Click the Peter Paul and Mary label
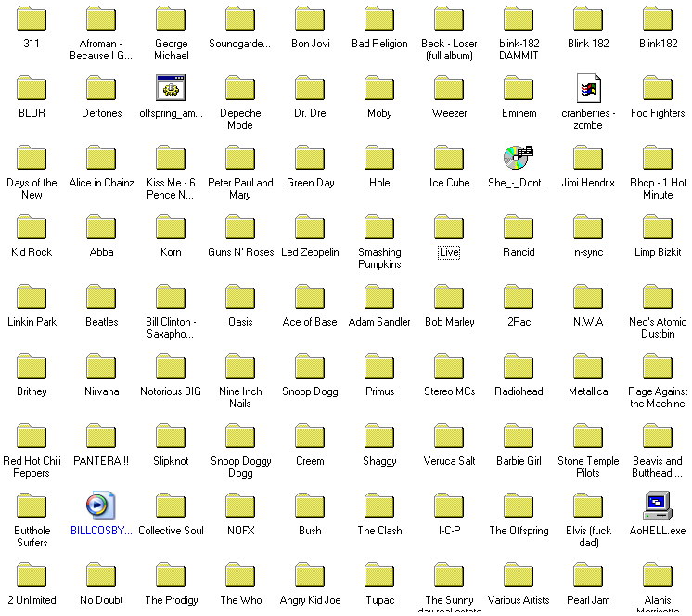Viewport: 692px width, 616px height. coord(240,188)
